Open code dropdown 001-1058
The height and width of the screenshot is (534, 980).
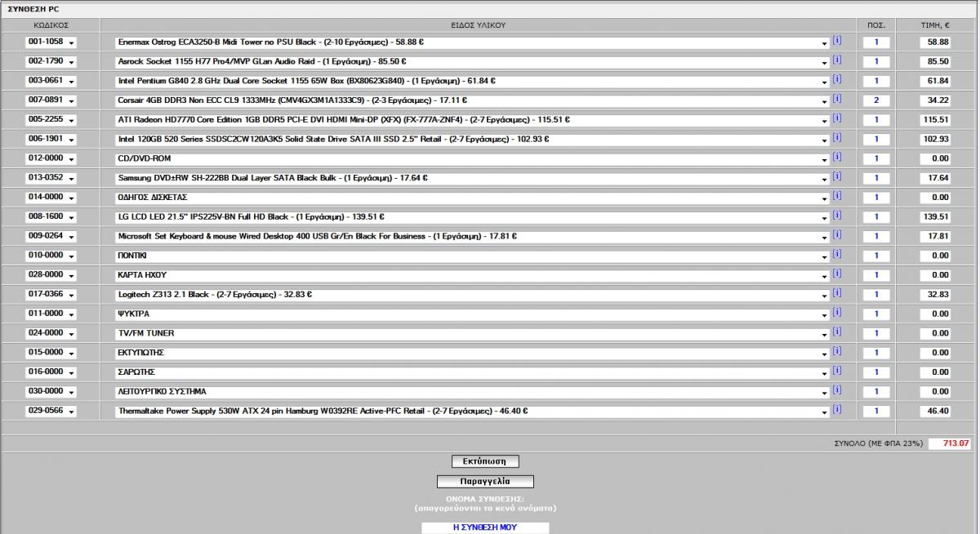(x=51, y=42)
